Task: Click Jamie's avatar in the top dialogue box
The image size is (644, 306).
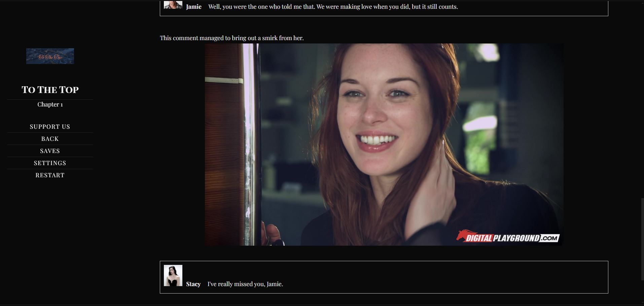Action: [173, 5]
